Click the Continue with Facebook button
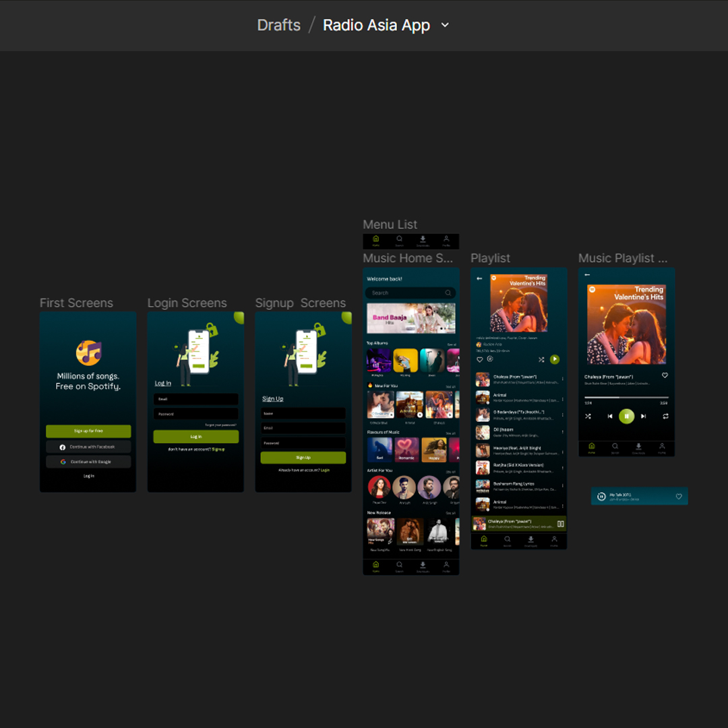 [88, 447]
